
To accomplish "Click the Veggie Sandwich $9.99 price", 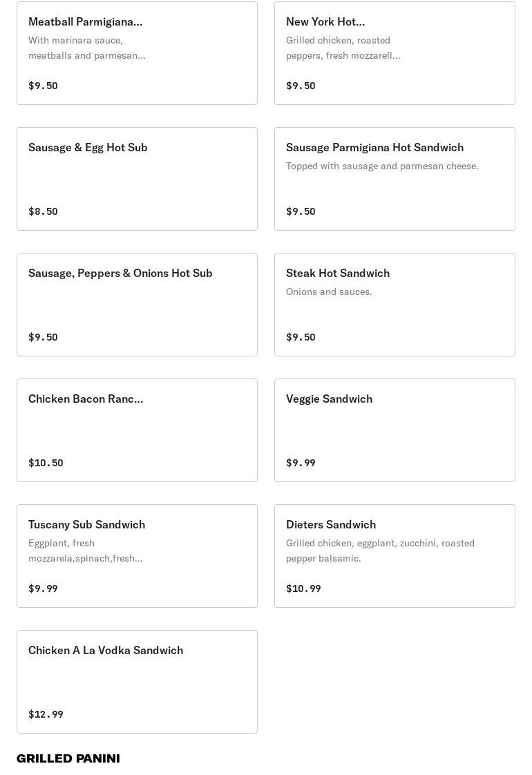I will click(x=301, y=463).
